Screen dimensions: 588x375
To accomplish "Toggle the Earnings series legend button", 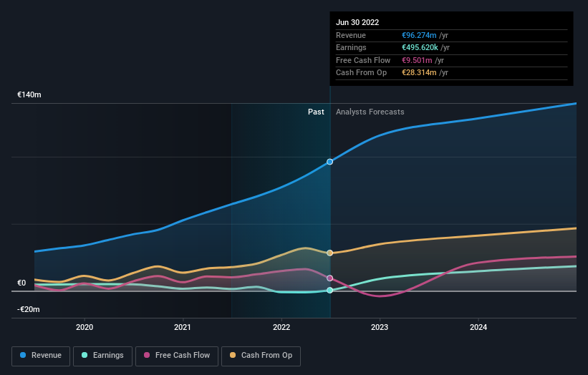I will (x=102, y=356).
